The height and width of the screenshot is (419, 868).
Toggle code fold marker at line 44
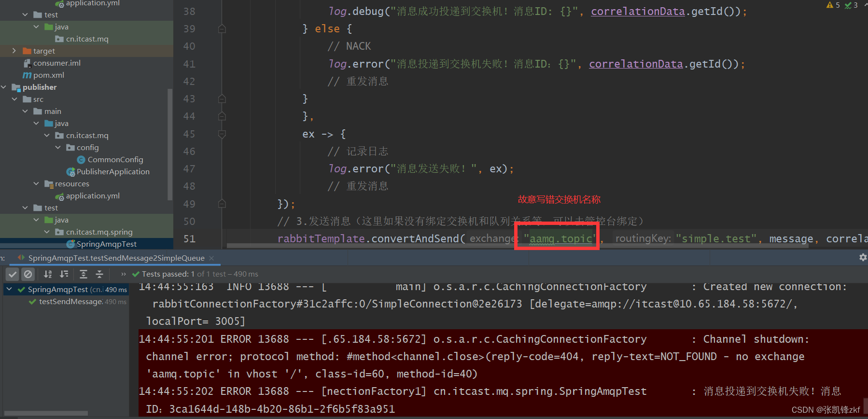point(222,116)
